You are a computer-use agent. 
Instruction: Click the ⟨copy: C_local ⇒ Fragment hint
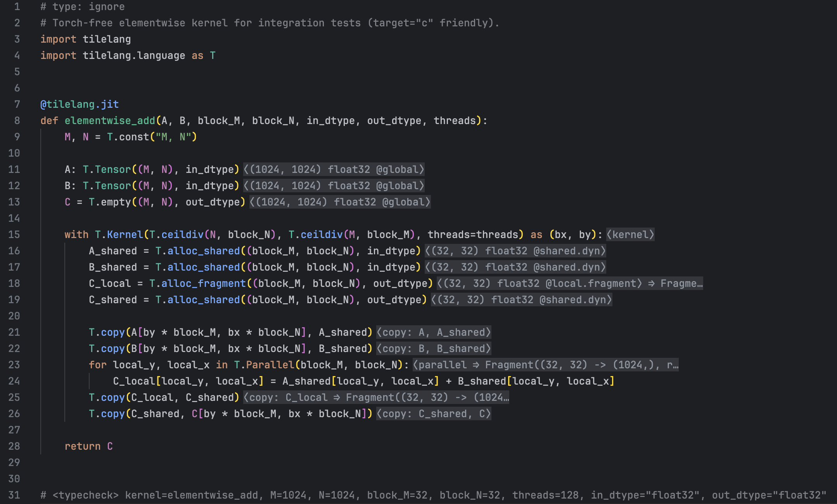pyautogui.click(x=376, y=397)
